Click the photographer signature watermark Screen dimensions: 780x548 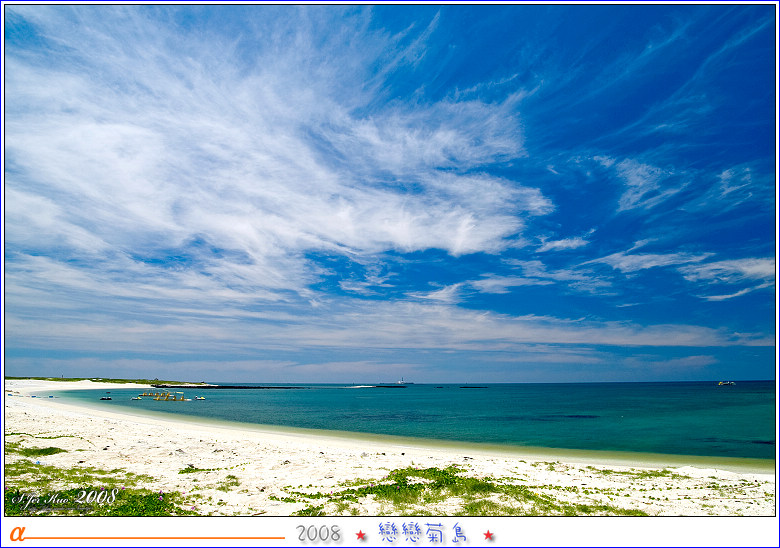(62, 497)
